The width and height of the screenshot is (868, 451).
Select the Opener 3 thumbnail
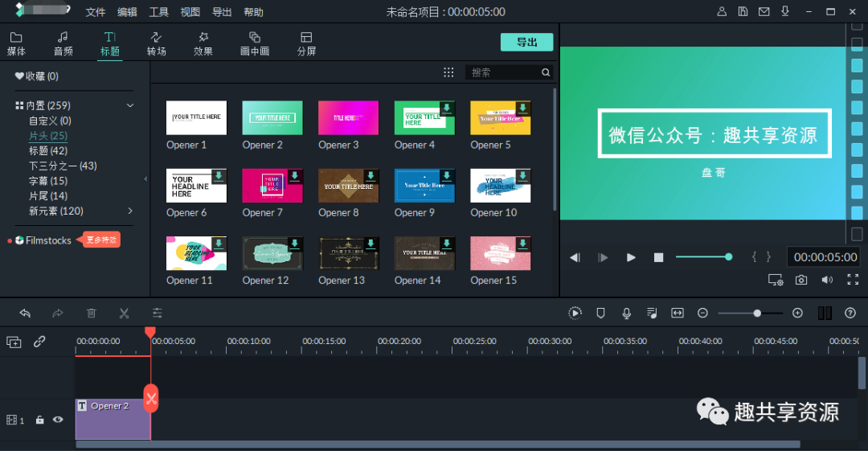(x=348, y=117)
